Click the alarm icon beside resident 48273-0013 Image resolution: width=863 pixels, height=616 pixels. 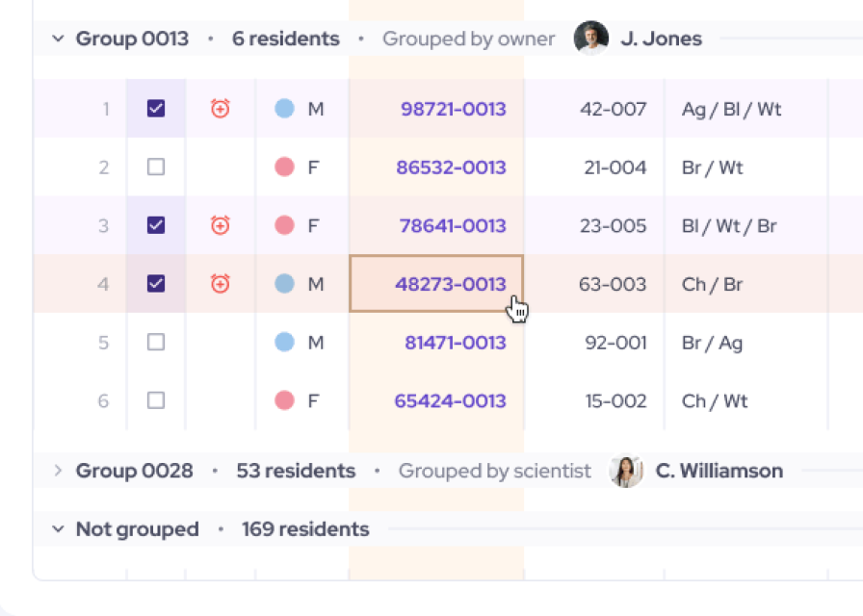[221, 284]
